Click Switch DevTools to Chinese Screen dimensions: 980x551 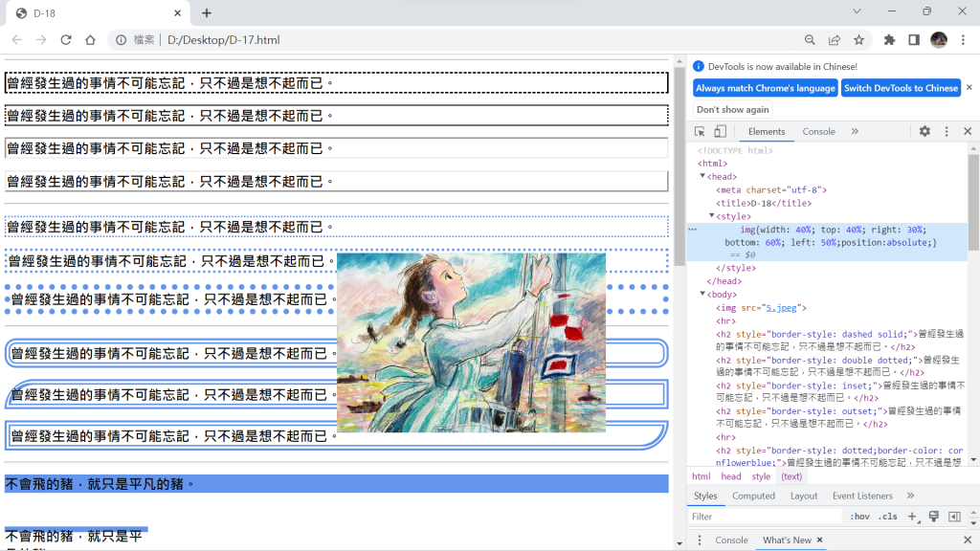pyautogui.click(x=901, y=88)
